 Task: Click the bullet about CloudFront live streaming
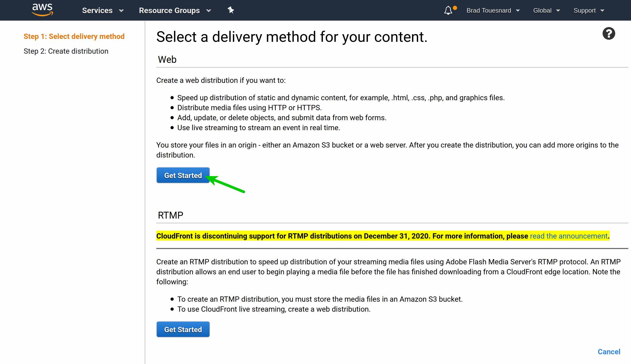pyautogui.click(x=274, y=309)
